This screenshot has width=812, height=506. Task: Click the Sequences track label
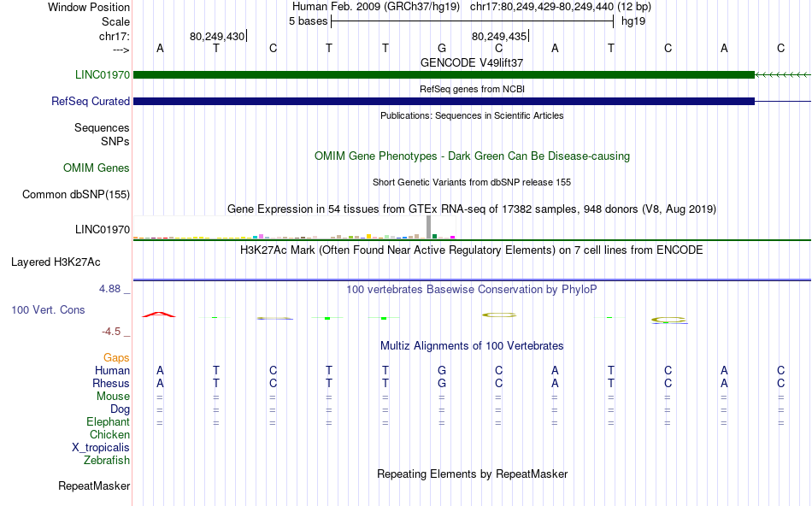click(102, 127)
